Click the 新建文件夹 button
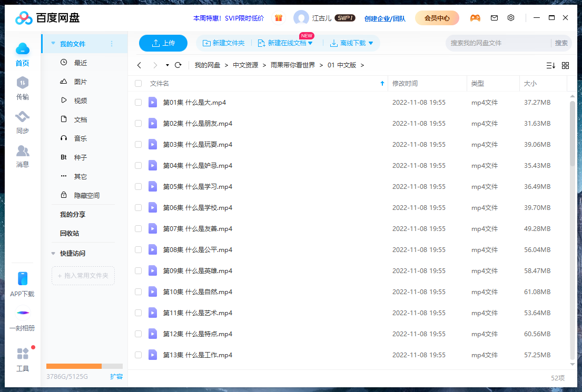 click(223, 43)
